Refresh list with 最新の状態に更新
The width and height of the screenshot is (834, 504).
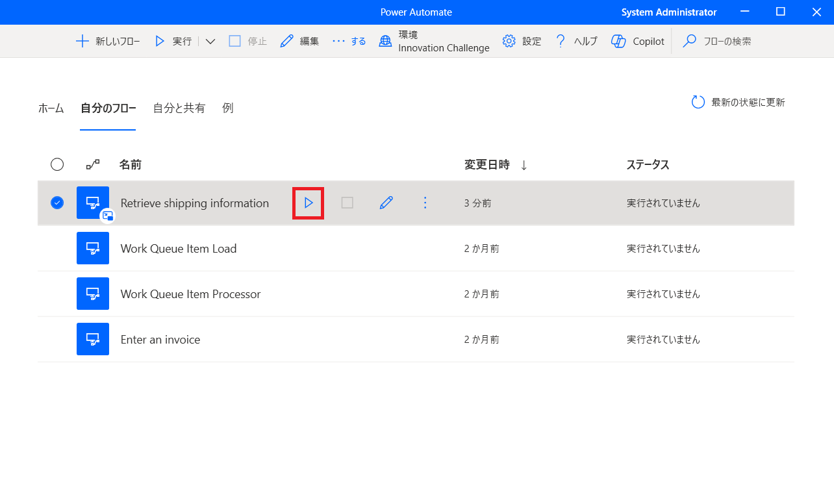click(x=738, y=102)
